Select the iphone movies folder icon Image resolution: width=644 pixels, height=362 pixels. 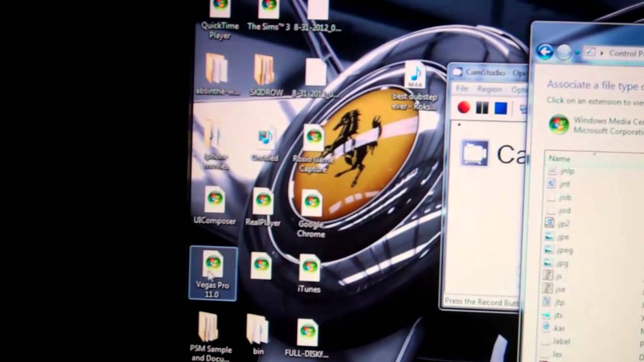tap(216, 144)
